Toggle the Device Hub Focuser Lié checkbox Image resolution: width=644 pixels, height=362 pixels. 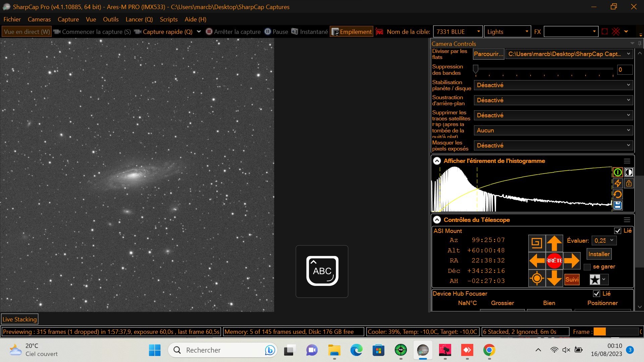coord(596,294)
